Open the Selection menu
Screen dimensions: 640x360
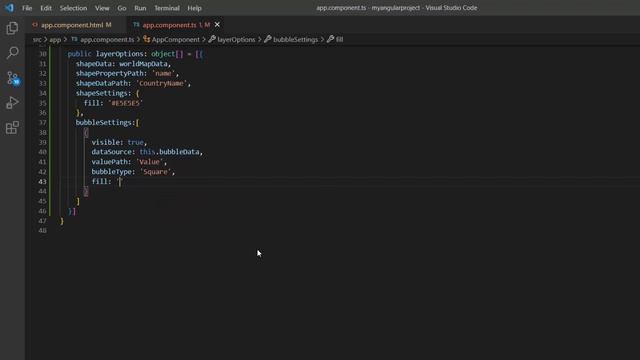point(73,8)
